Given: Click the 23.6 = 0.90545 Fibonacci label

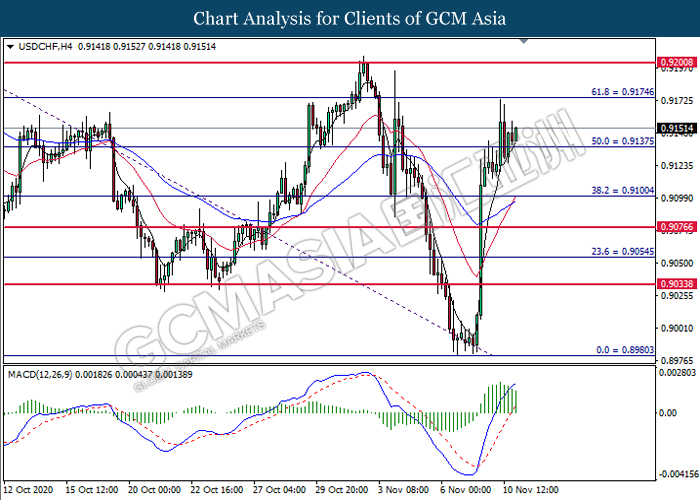Looking at the screenshot, I should (x=623, y=252).
